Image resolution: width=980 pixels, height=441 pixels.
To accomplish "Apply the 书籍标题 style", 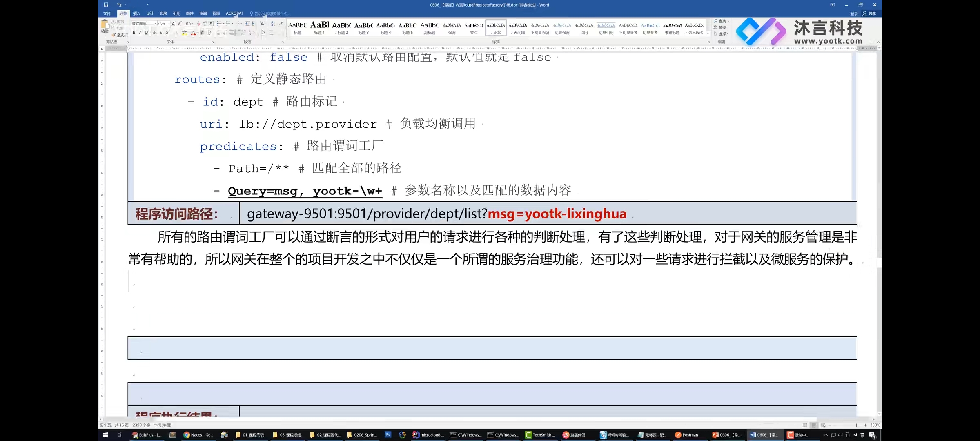I will pos(672,28).
